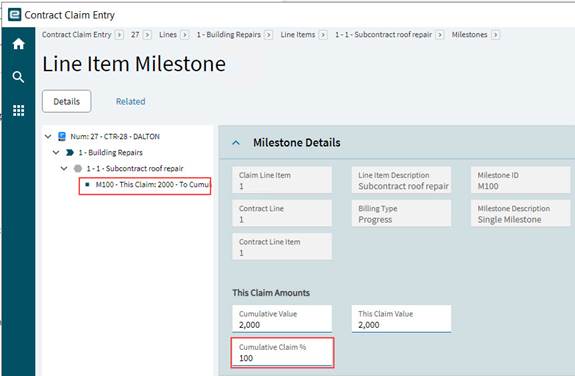Click the Billing Type field
575x376 pixels.
pos(401,213)
